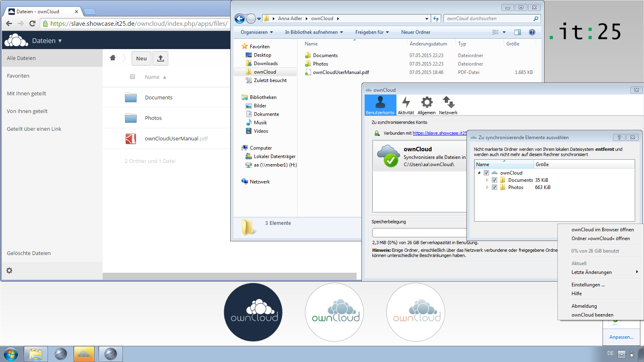Screen dimensions: 644x362
Task: Uncheck the Photos sync checkbox
Action: click(494, 187)
